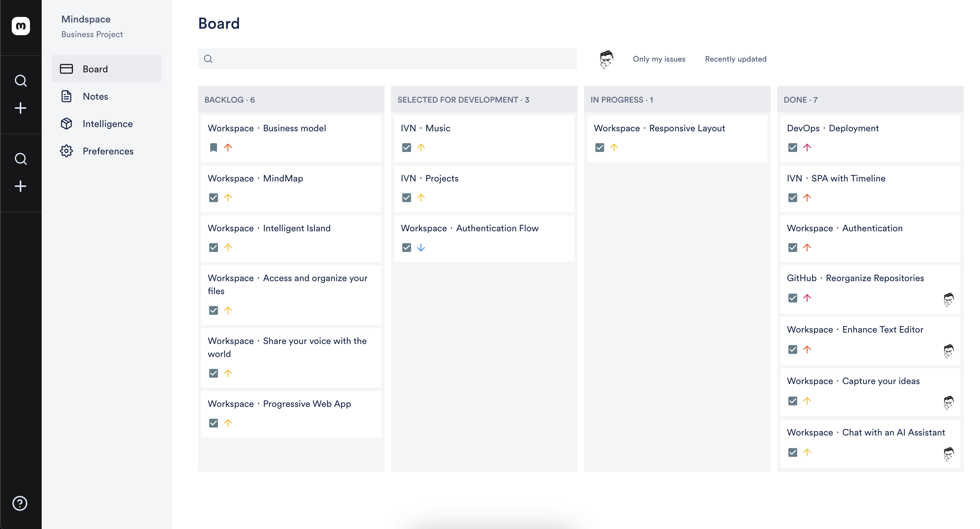The height and width of the screenshot is (529, 980).
Task: Click the bottom-left help question mark icon
Action: coord(20,503)
